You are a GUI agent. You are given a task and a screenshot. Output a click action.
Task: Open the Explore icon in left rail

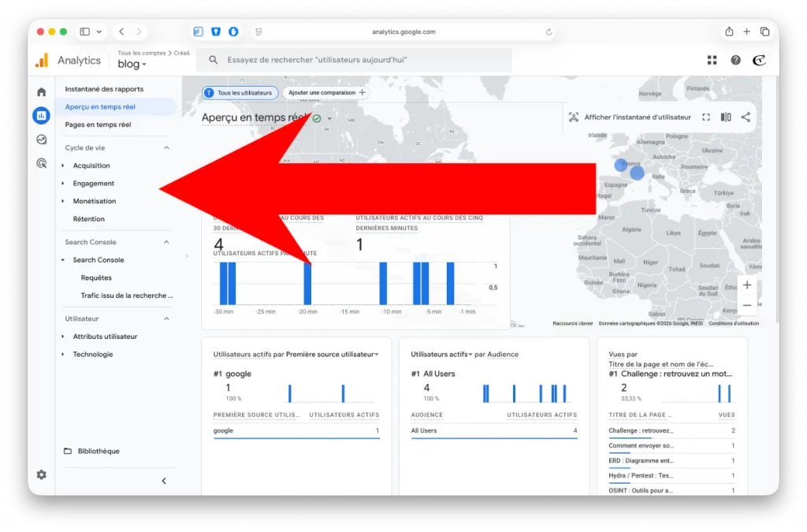41,140
